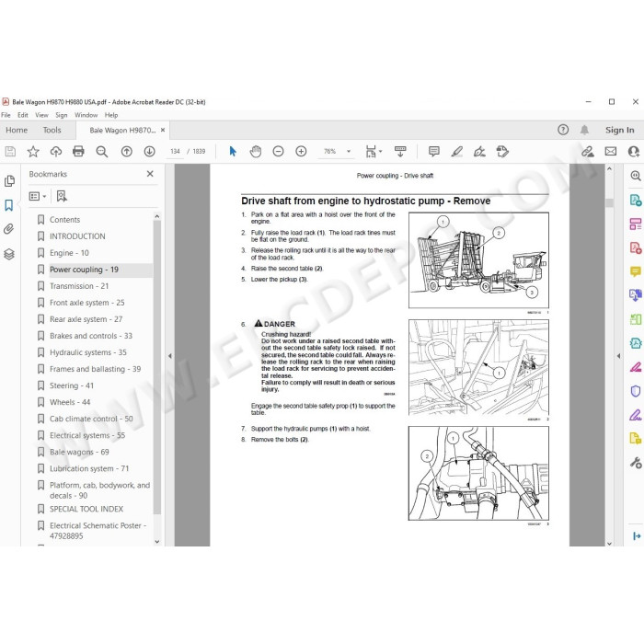Open the Attachments paperclip panel

[x=9, y=229]
